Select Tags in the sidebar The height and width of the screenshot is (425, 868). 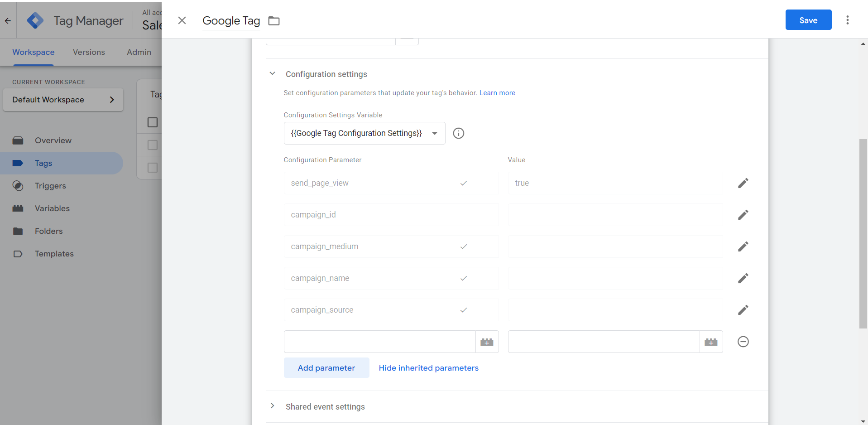tap(62, 163)
